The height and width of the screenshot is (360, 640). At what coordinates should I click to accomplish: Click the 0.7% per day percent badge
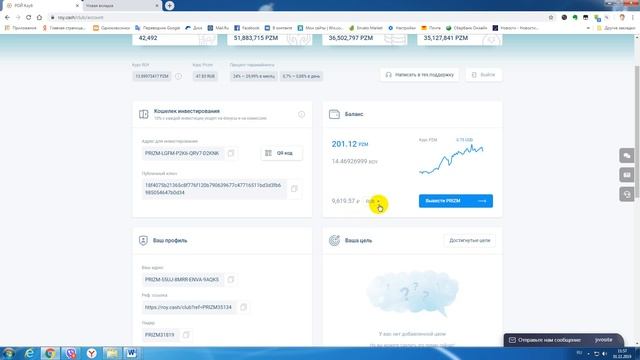[301, 76]
